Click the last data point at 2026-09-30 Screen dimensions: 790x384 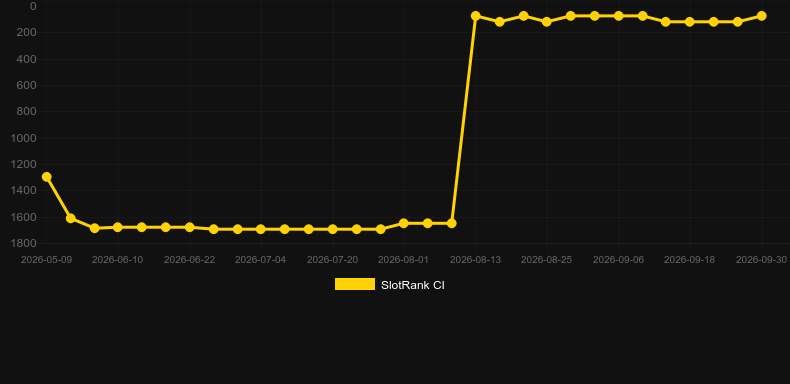tap(761, 16)
